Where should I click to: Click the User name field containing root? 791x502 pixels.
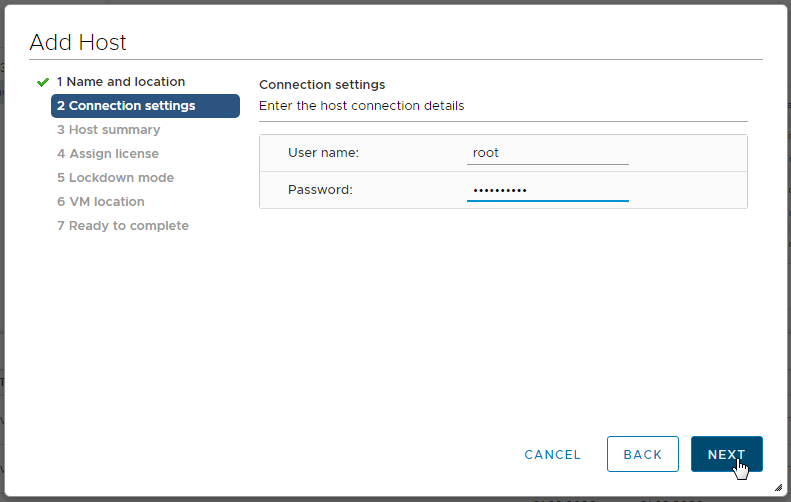pyautogui.click(x=547, y=153)
